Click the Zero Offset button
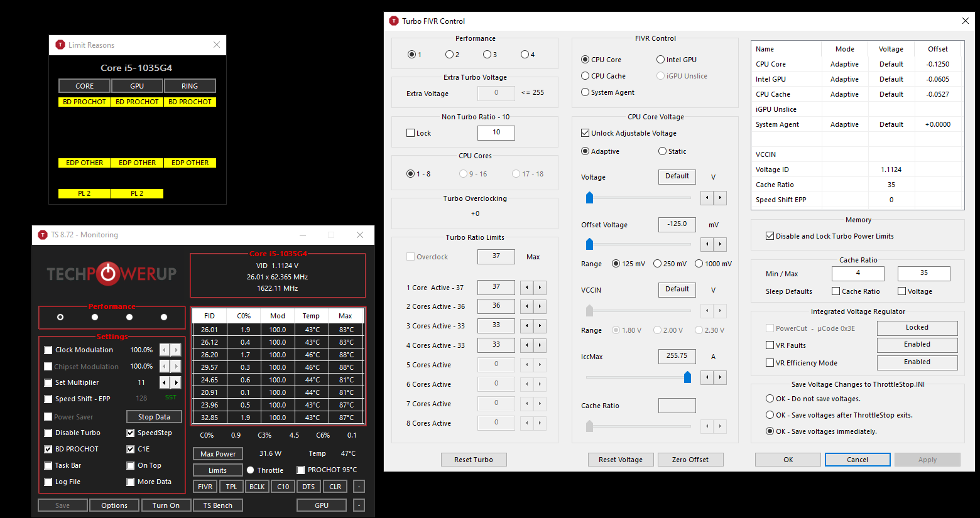The width and height of the screenshot is (980, 518). pos(690,460)
